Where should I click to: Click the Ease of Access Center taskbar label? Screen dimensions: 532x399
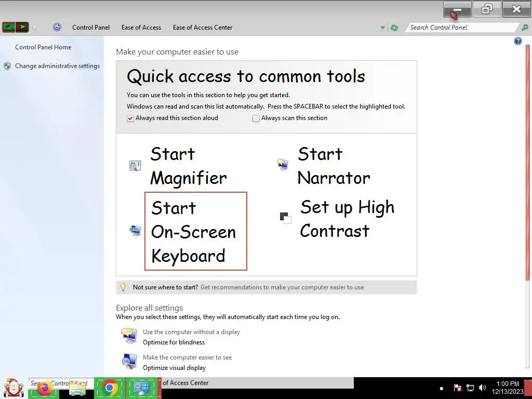coord(185,383)
